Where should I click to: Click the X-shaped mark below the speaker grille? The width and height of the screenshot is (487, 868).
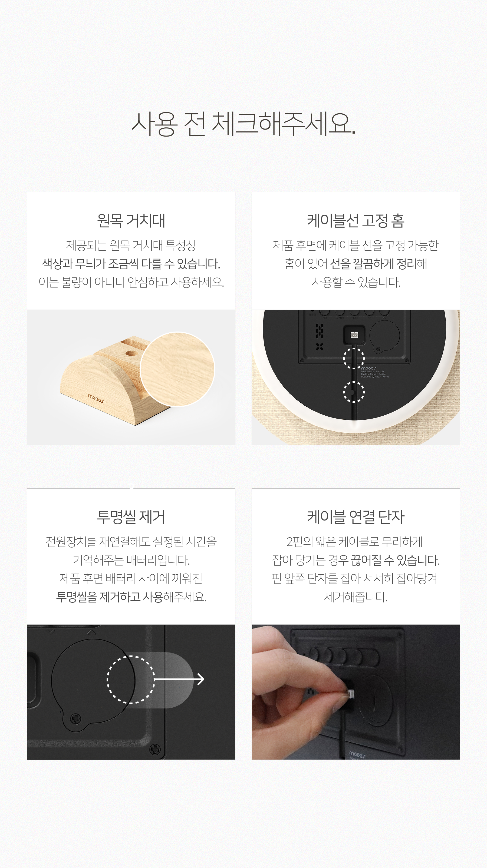319,346
